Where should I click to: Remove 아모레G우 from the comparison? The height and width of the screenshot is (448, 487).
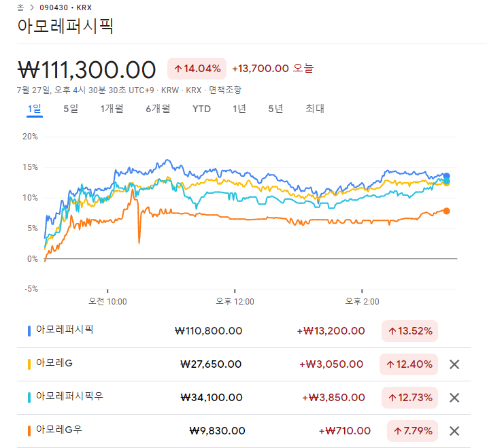coord(454,431)
